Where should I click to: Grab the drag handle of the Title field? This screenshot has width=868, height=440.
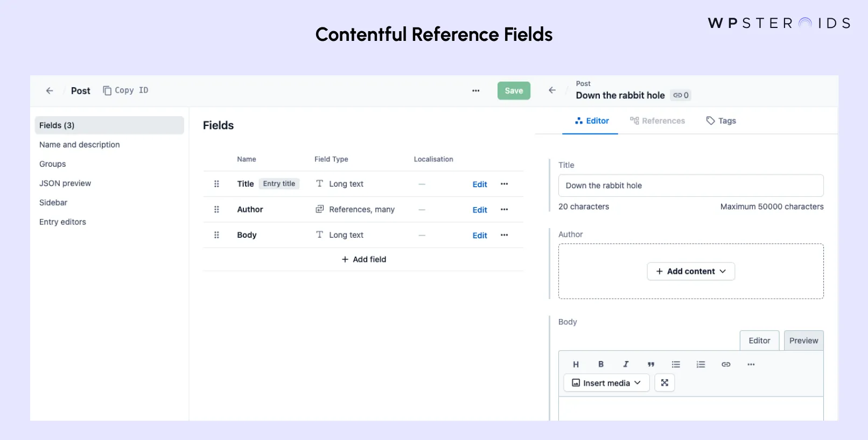coord(216,184)
